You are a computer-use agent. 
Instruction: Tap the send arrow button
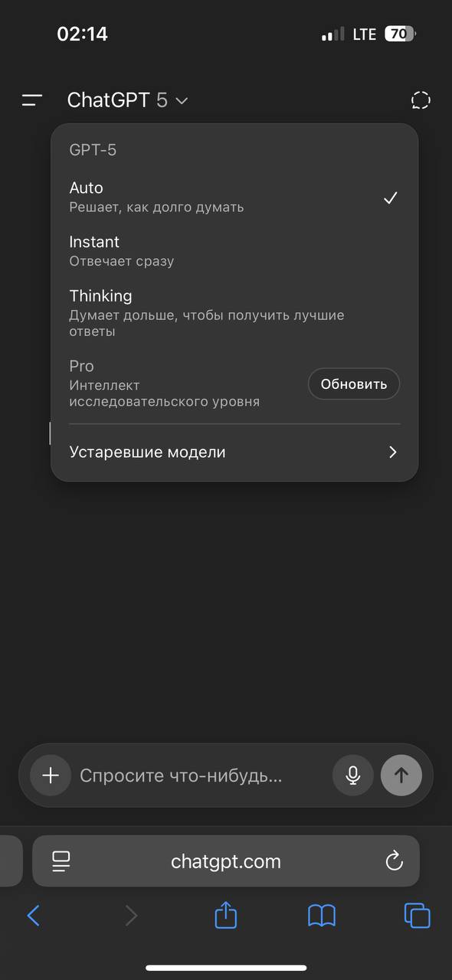pos(401,776)
